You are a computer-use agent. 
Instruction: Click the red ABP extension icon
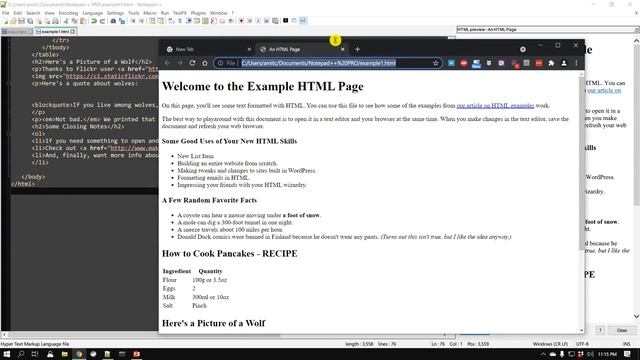tap(464, 63)
